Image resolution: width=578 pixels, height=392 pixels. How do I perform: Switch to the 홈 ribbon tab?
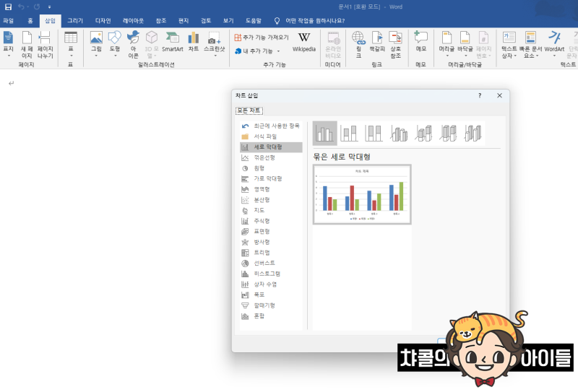click(x=30, y=21)
